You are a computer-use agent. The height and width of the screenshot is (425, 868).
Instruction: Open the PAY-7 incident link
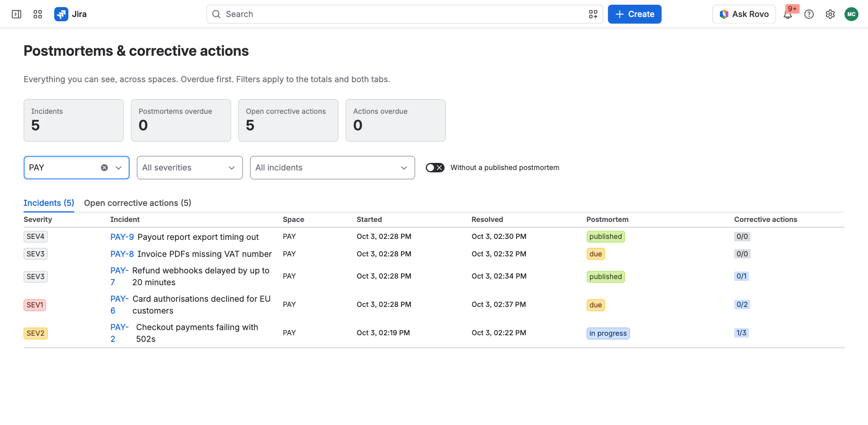pos(119,276)
